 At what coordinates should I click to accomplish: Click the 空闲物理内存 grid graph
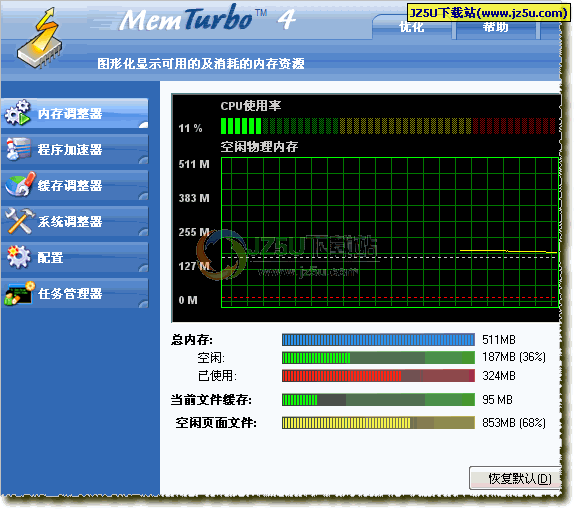(x=390, y=233)
